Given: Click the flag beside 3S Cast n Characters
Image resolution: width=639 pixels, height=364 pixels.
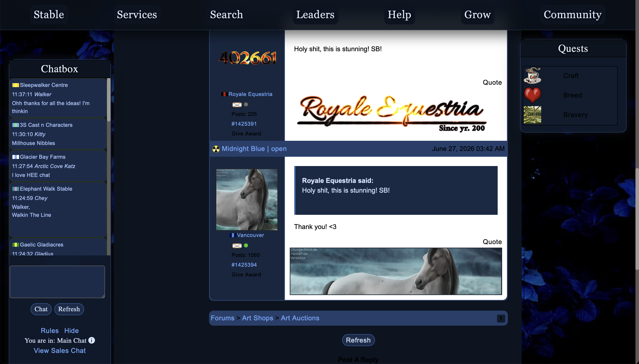Looking at the screenshot, I should coord(16,125).
